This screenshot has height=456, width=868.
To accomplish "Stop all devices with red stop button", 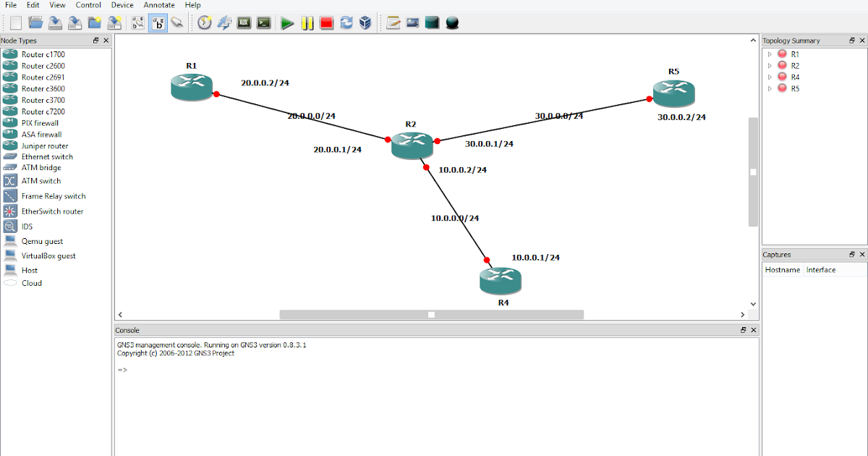I will click(x=326, y=23).
